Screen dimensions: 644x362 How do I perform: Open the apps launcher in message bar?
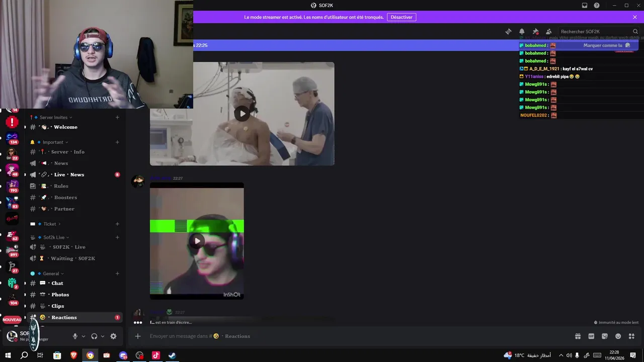tap(632, 336)
